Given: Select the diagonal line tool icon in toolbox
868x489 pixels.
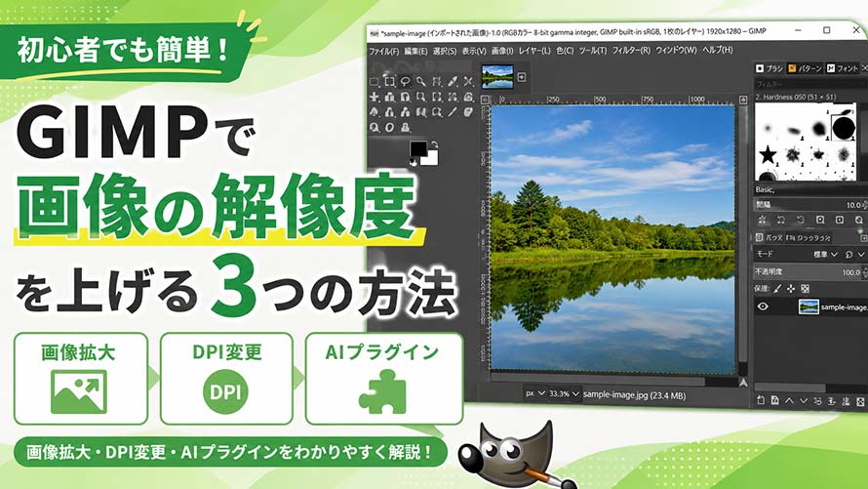Looking at the screenshot, I should [x=453, y=112].
